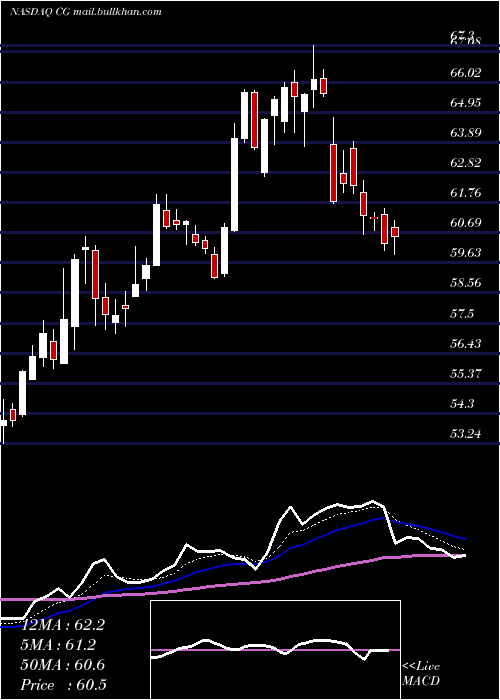Click the 58.56 price level label
Screen dimensions: 500x700
tap(466, 283)
